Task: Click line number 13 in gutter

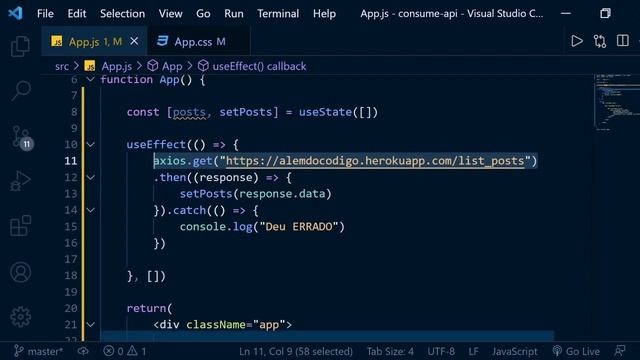Action: (71, 193)
